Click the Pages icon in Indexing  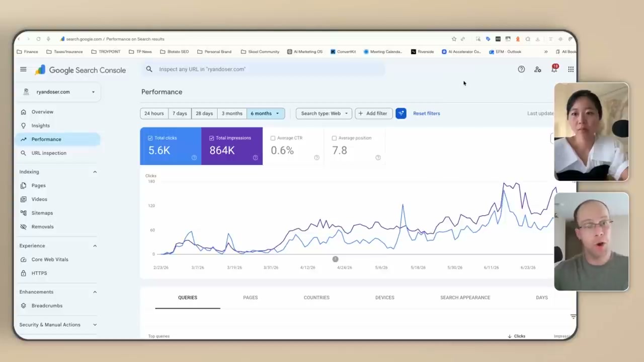pos(23,186)
